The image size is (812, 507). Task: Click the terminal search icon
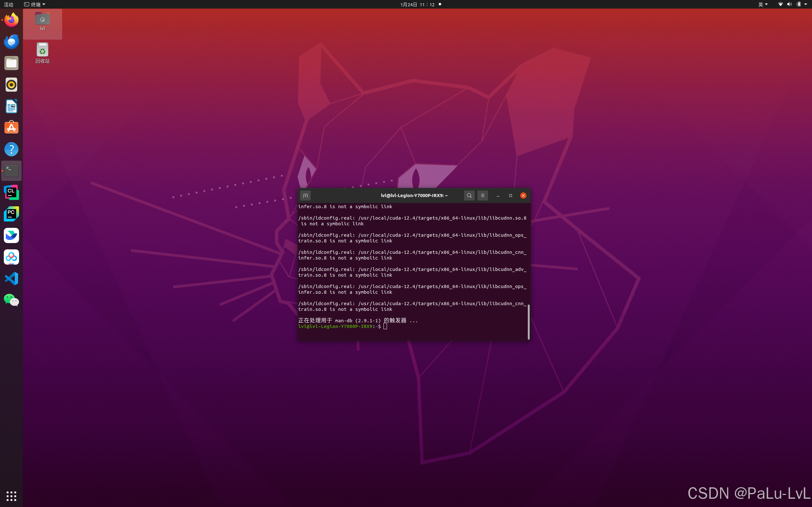pos(469,196)
